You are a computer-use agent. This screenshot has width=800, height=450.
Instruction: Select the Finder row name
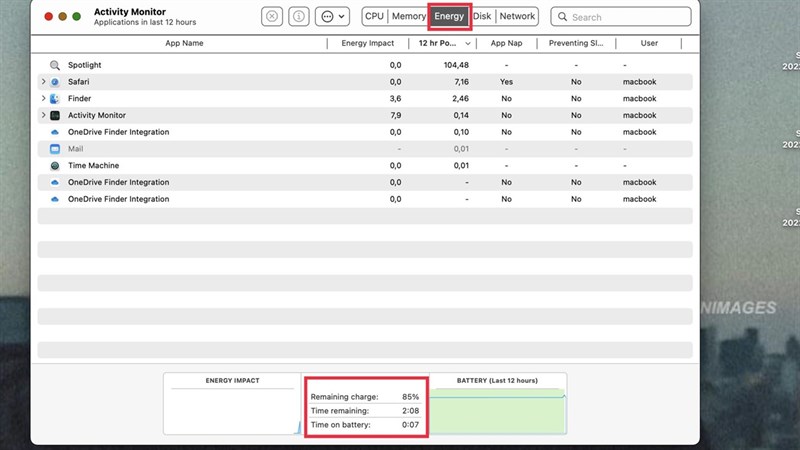pos(80,98)
